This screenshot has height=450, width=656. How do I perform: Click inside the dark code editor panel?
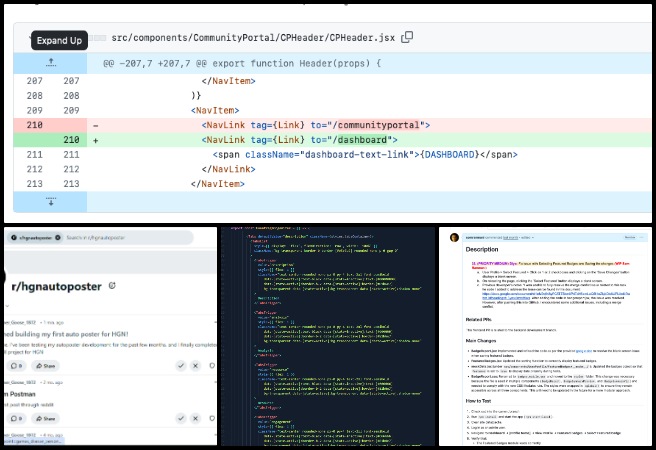(328, 337)
